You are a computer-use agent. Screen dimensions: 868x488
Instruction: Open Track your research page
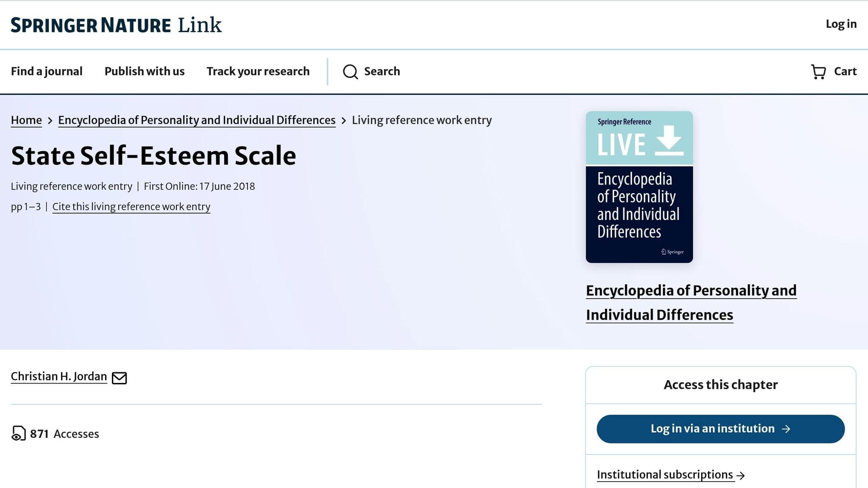[x=257, y=72]
